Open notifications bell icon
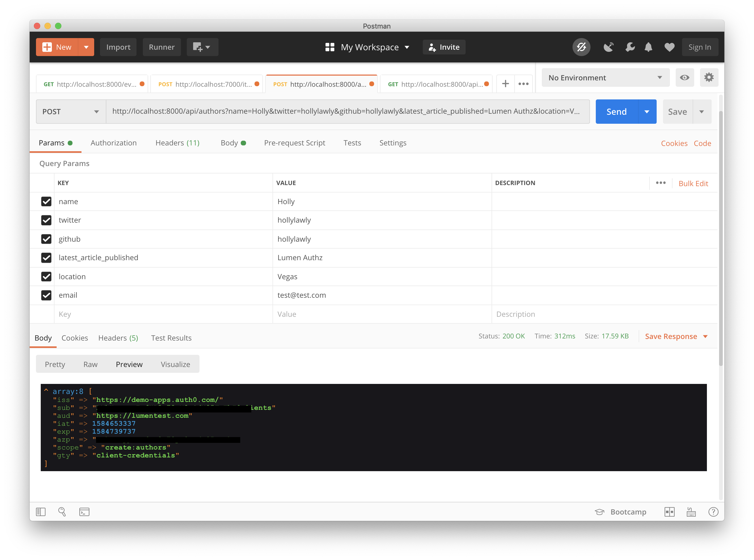Image resolution: width=754 pixels, height=560 pixels. pos(648,47)
